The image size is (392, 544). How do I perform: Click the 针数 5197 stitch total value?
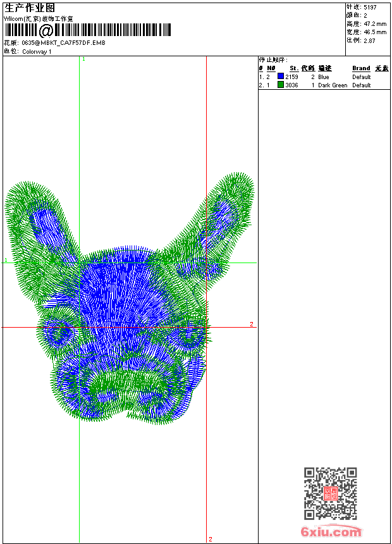click(370, 7)
